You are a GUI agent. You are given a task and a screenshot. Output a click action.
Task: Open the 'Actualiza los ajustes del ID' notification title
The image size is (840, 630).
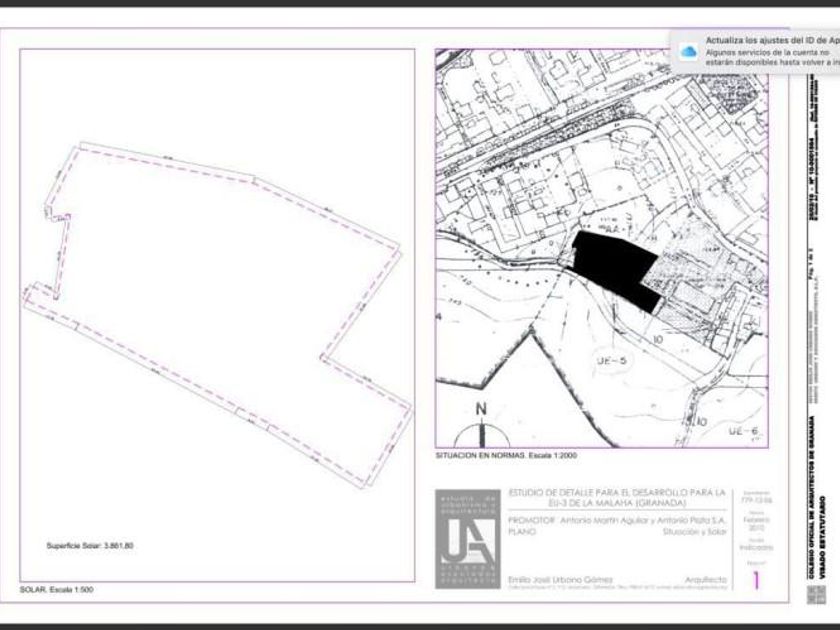click(772, 40)
